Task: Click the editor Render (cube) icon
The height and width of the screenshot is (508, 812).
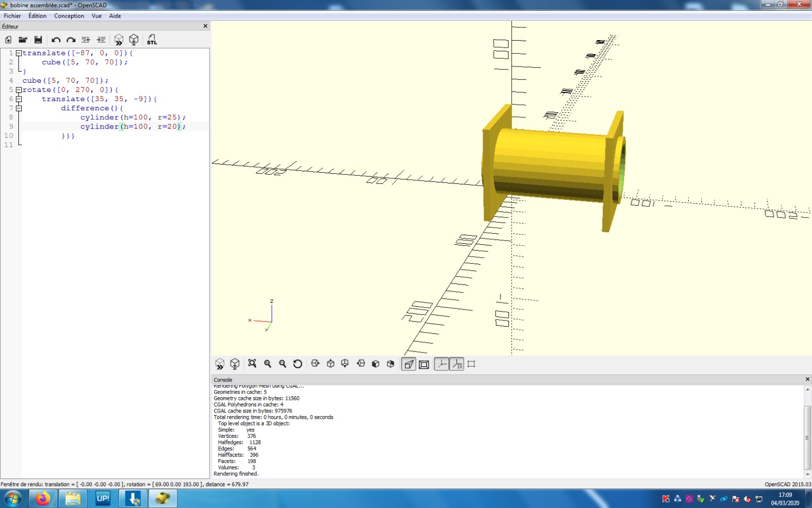Action: [x=134, y=40]
